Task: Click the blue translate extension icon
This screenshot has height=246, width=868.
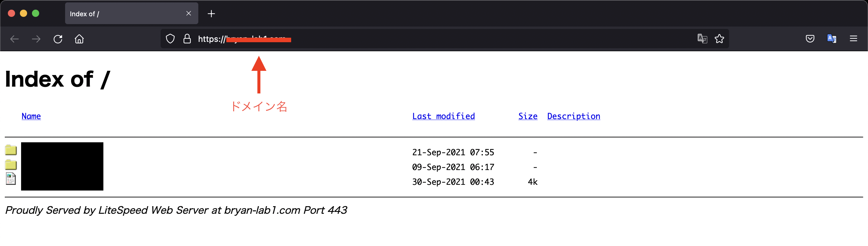Action: point(832,39)
